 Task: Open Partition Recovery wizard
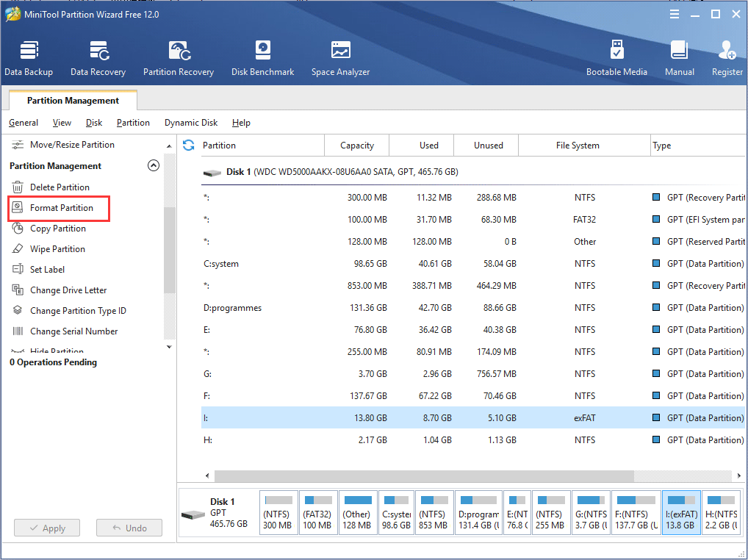pyautogui.click(x=179, y=58)
